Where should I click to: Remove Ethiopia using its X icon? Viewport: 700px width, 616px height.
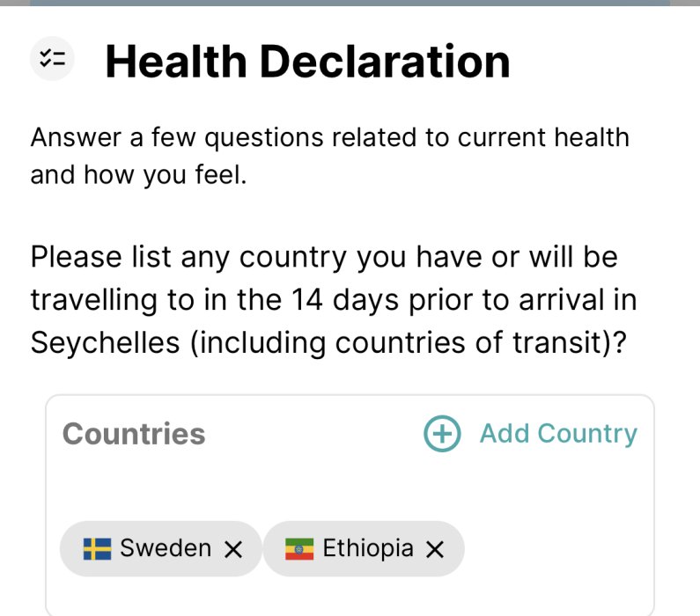pyautogui.click(x=435, y=550)
